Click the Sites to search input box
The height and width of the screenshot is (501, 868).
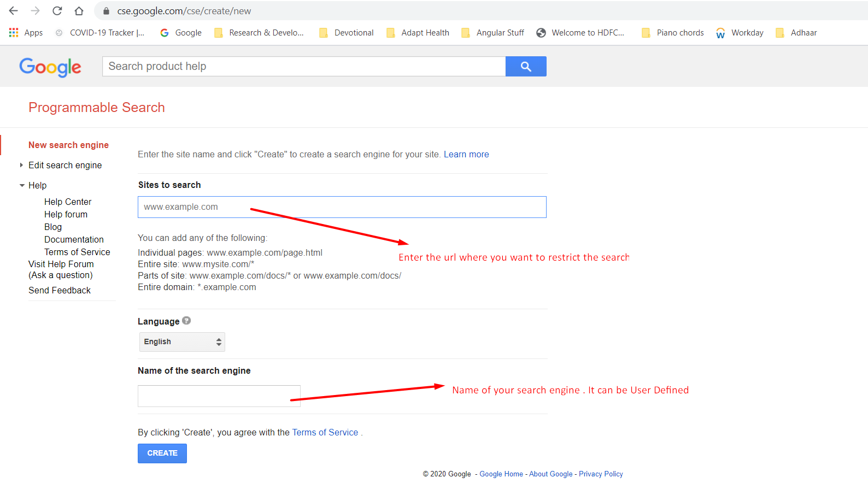pos(342,207)
